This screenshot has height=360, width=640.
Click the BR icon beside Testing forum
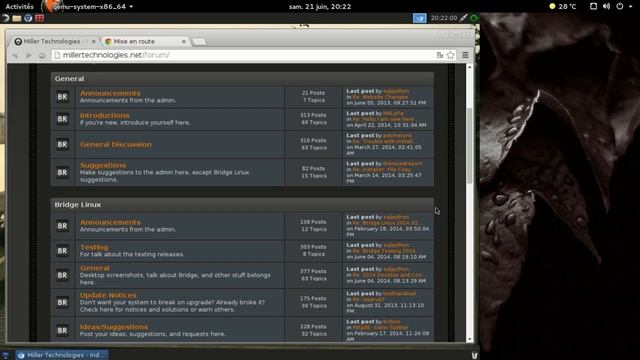click(x=62, y=251)
